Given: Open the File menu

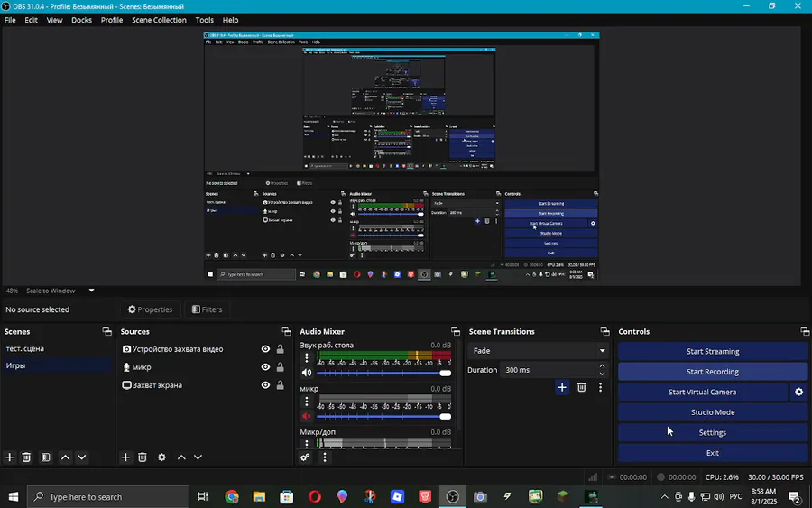Looking at the screenshot, I should coord(10,20).
